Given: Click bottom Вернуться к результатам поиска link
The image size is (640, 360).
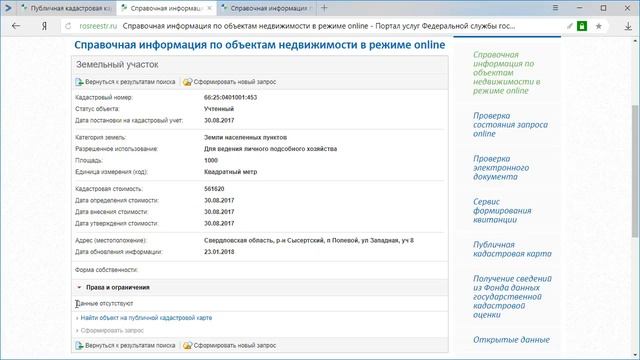Looking at the screenshot, I should [130, 346].
